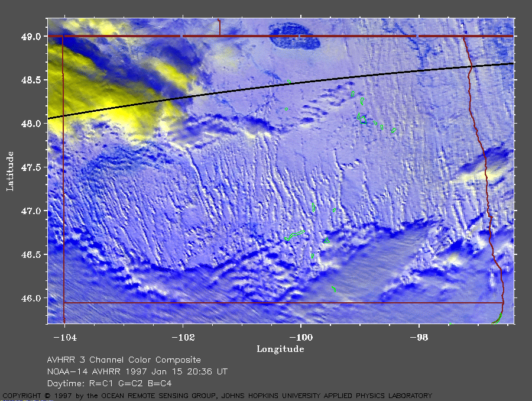
Task: Click the 'NOAA-14 AVHRR 1997 Jan 15' caption line
Action: coord(137,371)
